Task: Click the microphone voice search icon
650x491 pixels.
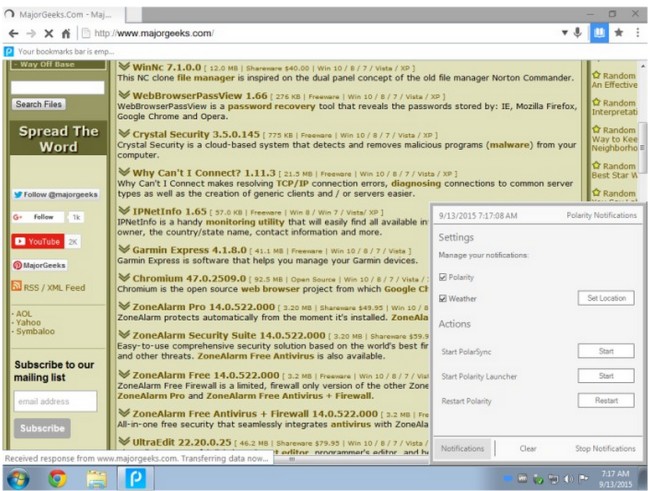Action: [x=577, y=32]
